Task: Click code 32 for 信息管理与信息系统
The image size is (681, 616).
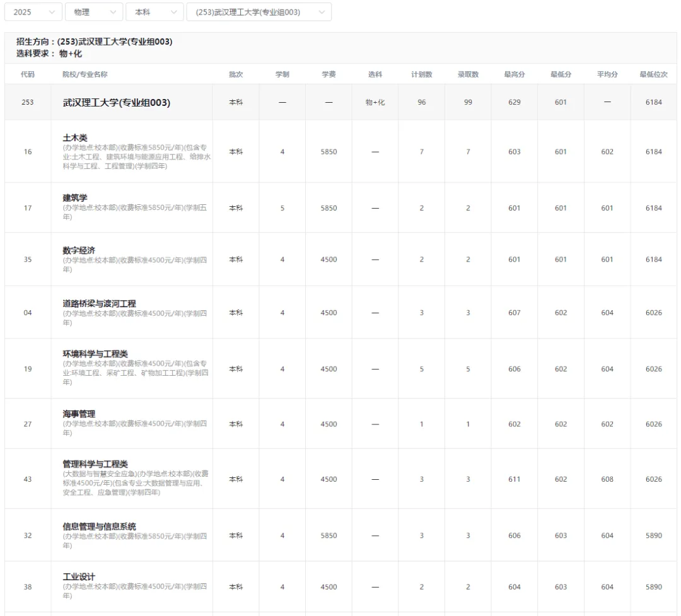Action: pyautogui.click(x=28, y=536)
